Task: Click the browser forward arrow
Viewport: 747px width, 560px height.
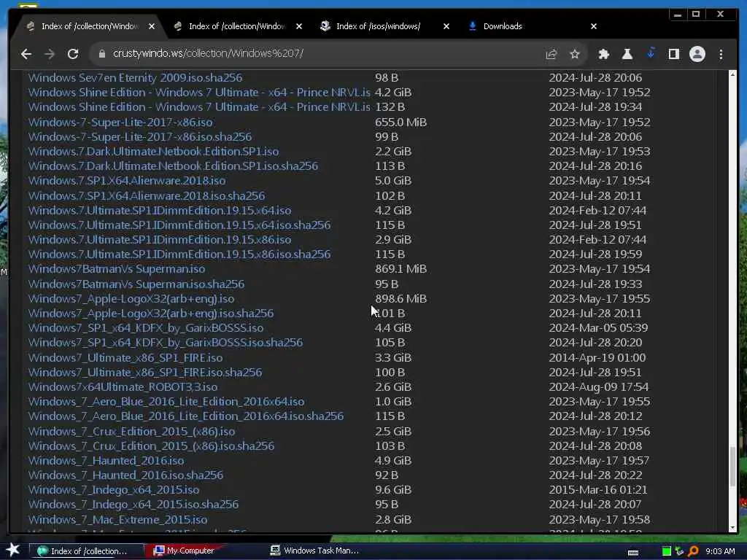Action: 50,54
